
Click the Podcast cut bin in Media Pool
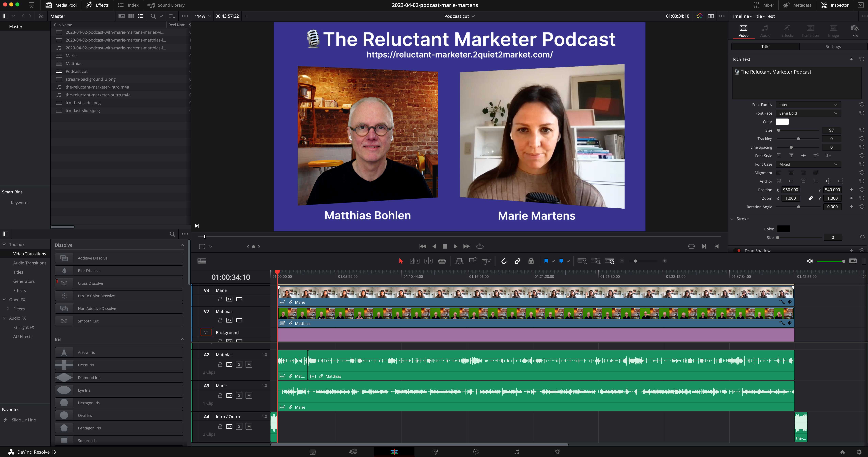tap(76, 71)
